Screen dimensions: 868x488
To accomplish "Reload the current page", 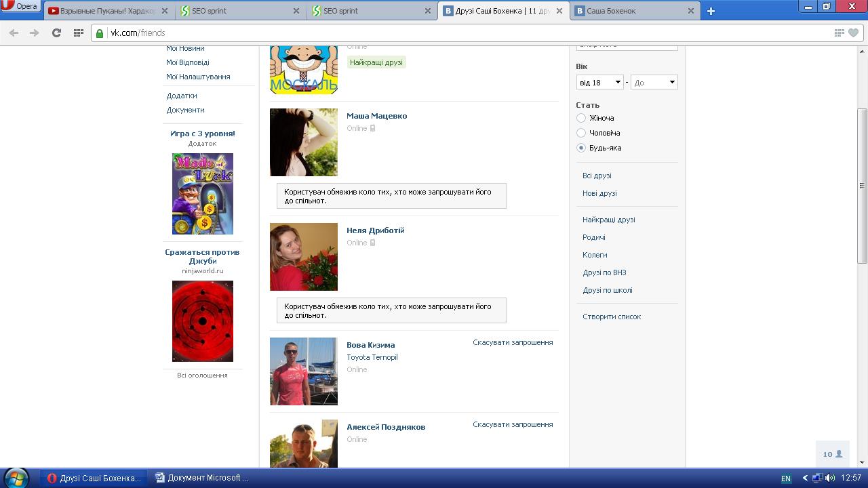I will tap(56, 33).
